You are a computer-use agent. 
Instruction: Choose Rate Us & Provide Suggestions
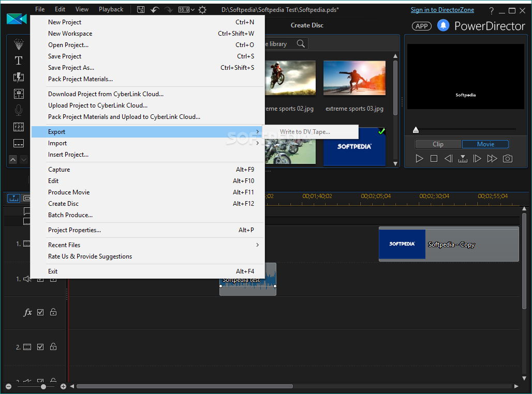[x=148, y=256]
